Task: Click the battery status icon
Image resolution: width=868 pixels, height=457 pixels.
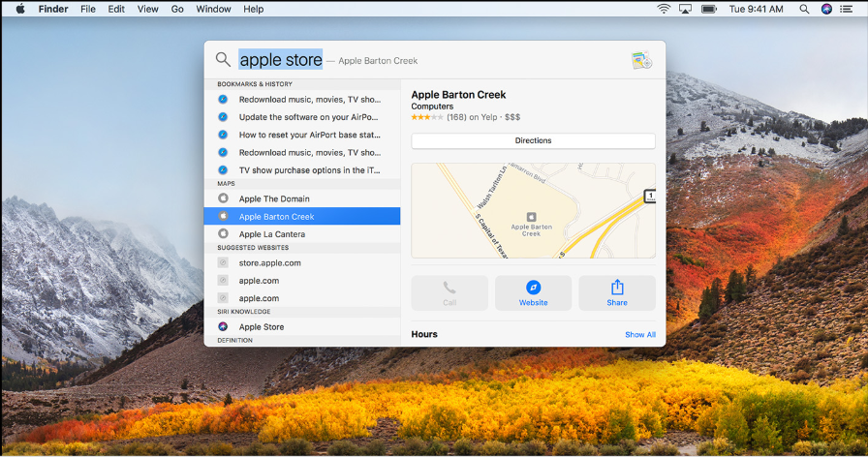Action: (x=709, y=9)
